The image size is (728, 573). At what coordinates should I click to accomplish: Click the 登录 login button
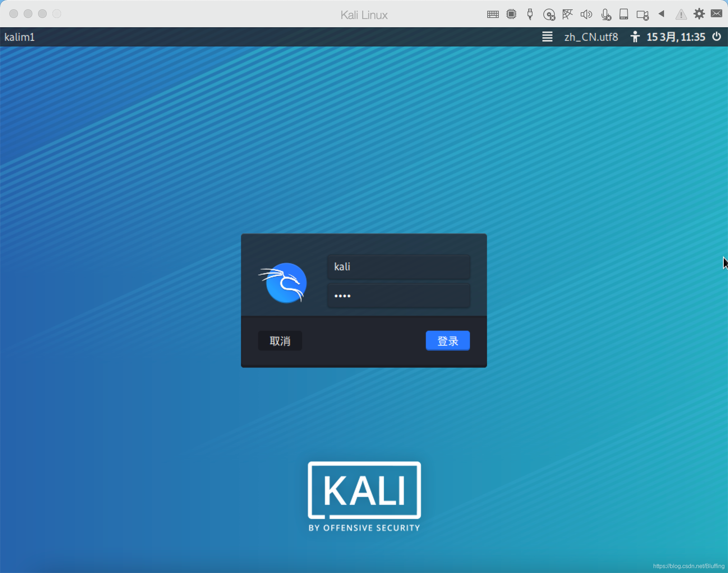(x=447, y=340)
